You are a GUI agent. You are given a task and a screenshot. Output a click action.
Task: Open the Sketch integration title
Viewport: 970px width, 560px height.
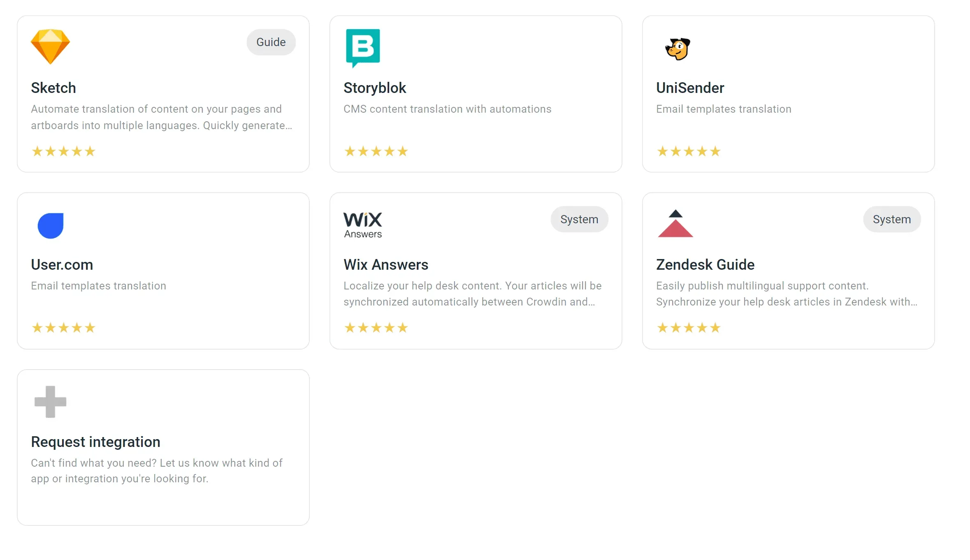tap(53, 88)
